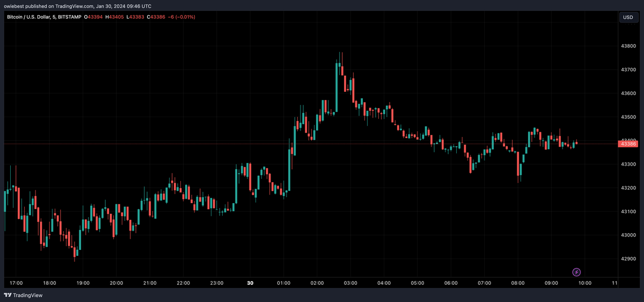
Task: Click the 43100 price axis label
Action: (628, 212)
